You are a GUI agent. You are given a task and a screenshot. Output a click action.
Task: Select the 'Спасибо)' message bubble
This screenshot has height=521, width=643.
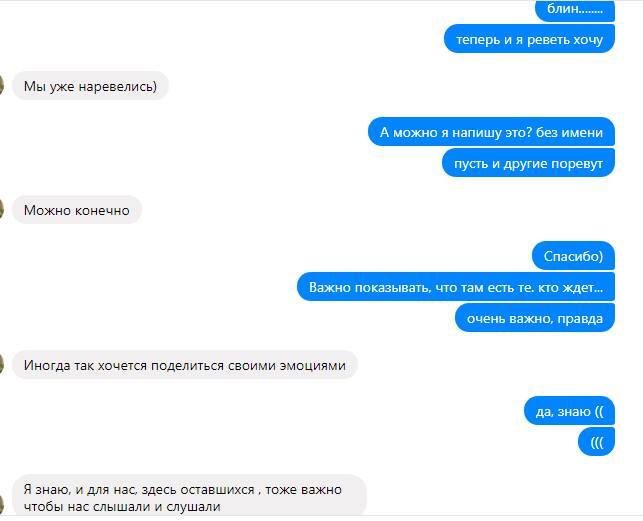[573, 256]
